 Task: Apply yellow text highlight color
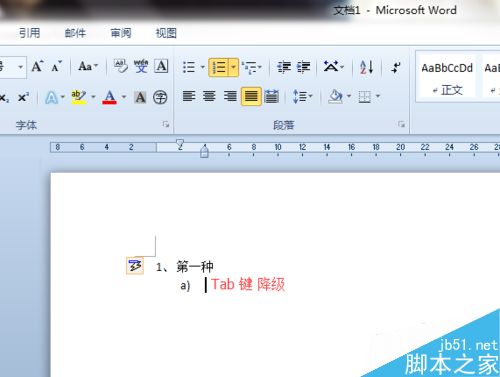click(x=79, y=97)
